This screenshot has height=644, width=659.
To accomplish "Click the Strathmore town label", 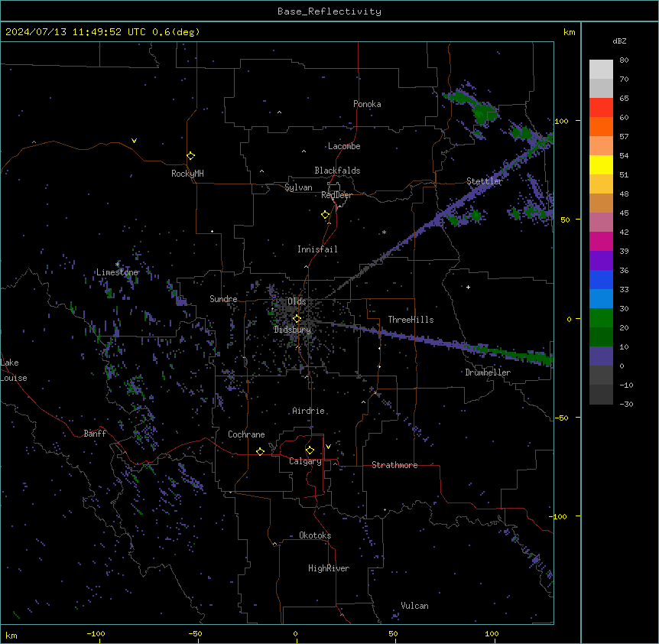I will point(394,465).
